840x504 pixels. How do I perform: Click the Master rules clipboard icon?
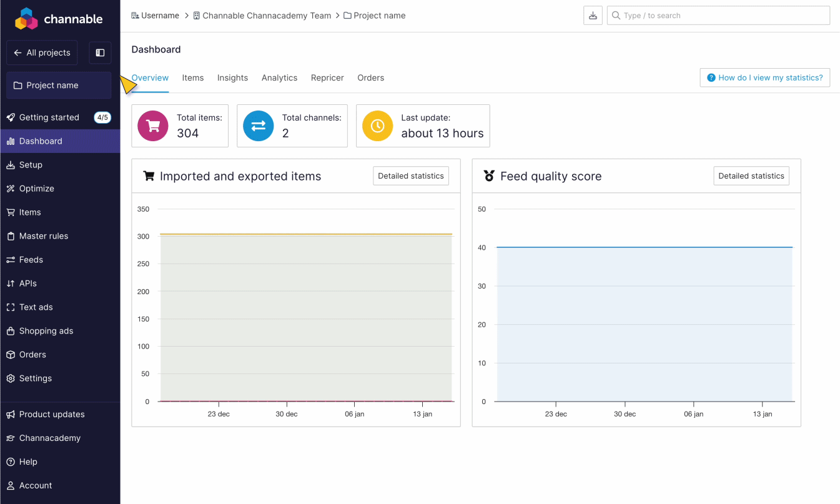(11, 236)
